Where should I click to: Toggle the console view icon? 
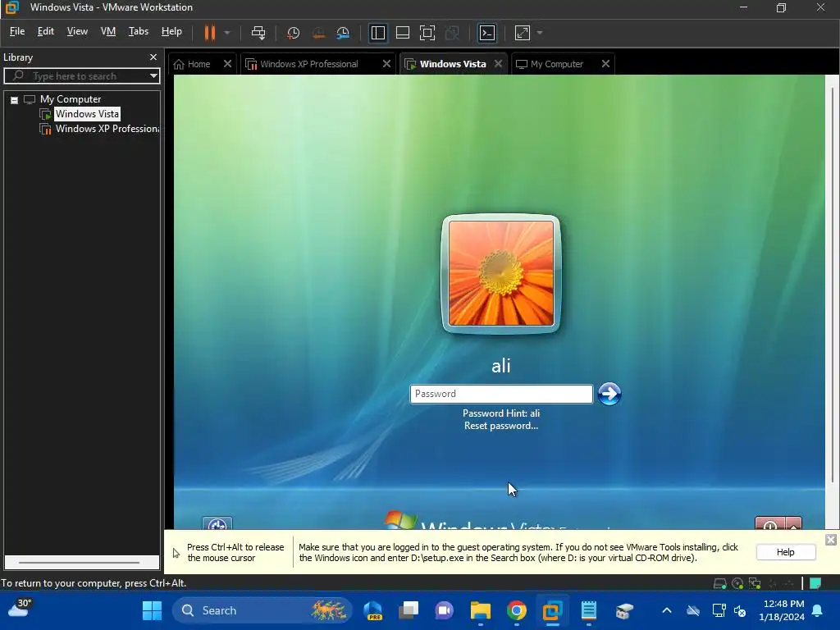coord(487,33)
